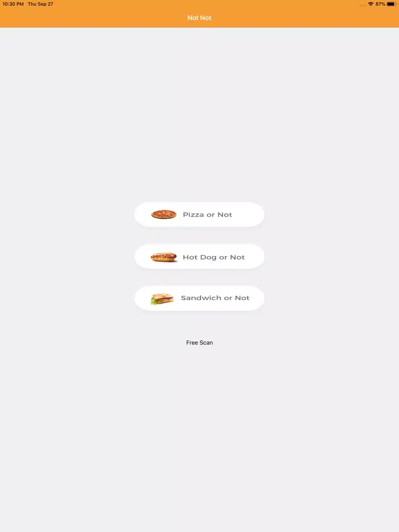The height and width of the screenshot is (532, 399).
Task: Click the 87% battery percentage text
Action: (x=380, y=4)
